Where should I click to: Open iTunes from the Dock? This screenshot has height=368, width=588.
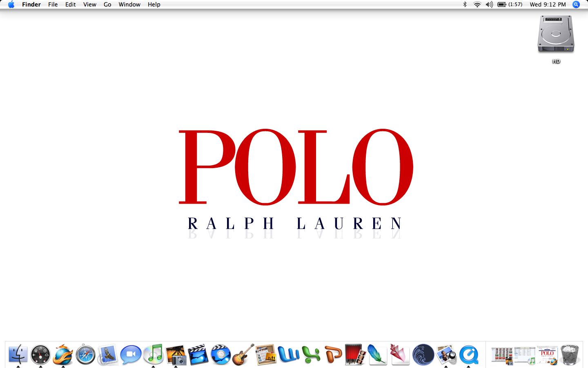tap(154, 354)
